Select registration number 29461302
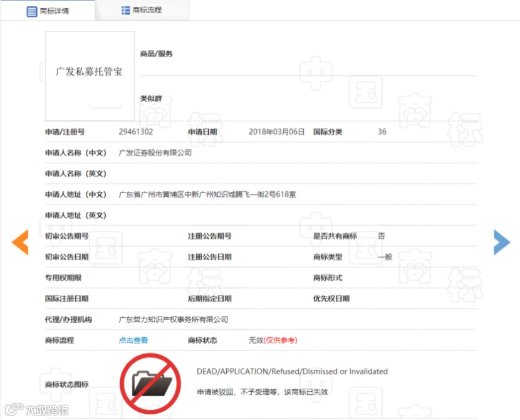 click(x=136, y=132)
